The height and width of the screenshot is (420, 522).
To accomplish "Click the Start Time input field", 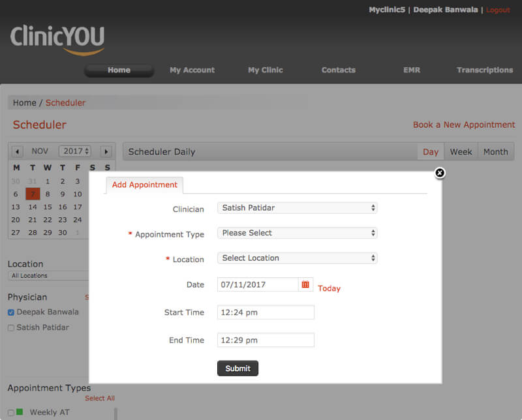I will 266,312.
